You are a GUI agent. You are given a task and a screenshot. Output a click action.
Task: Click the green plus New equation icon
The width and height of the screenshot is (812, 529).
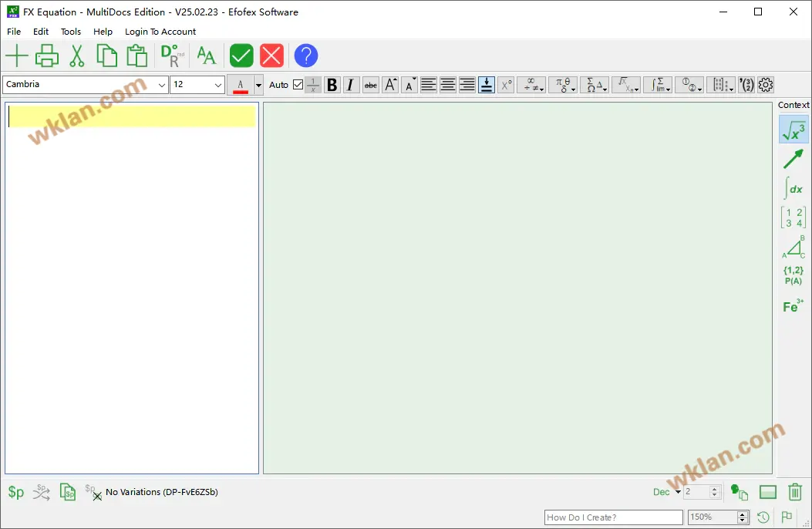(16, 56)
